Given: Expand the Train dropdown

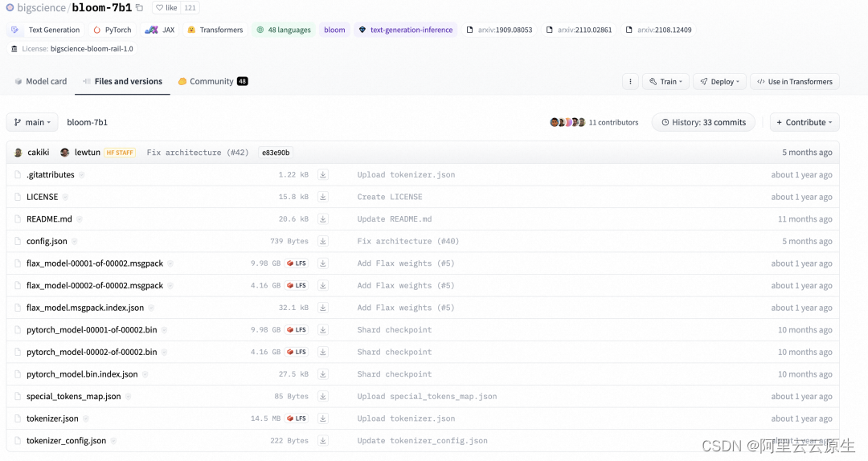Looking at the screenshot, I should 666,81.
